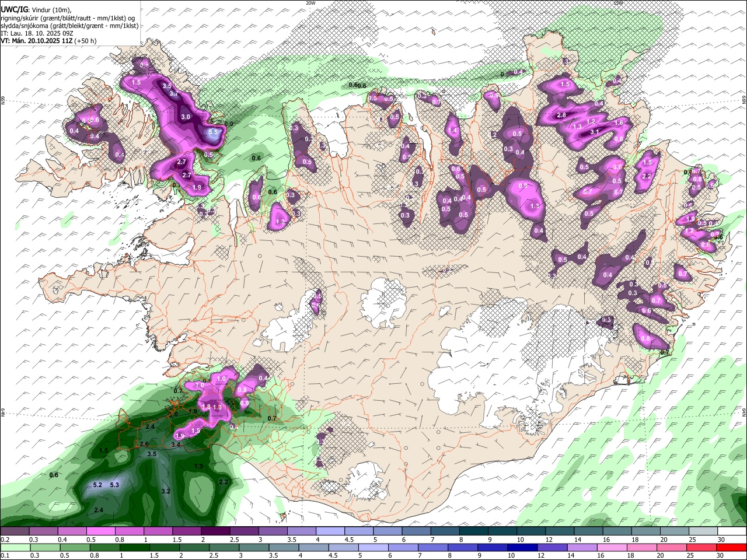Click the 1.6 snowfall value label

tap(619, 123)
